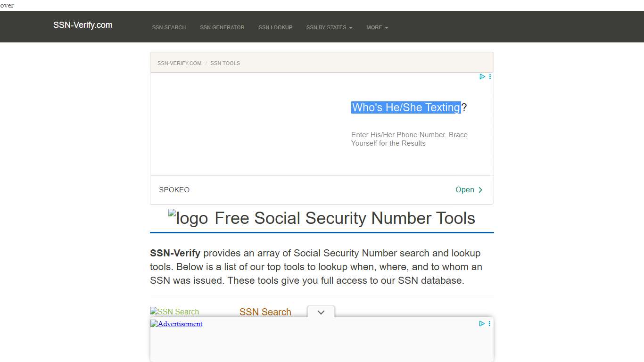Expand the SSN BY STATES dropdown
Image resolution: width=644 pixels, height=362 pixels.
click(329, 27)
